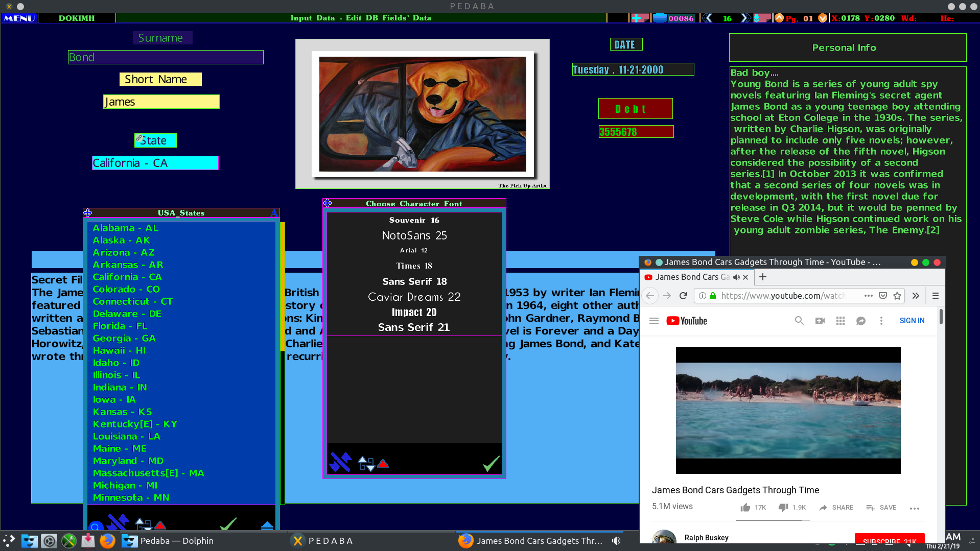Click the blue database stack icon

point(660,18)
